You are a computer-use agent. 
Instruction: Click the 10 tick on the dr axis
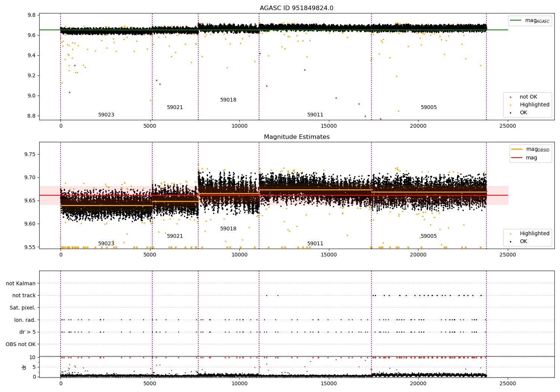point(32,357)
